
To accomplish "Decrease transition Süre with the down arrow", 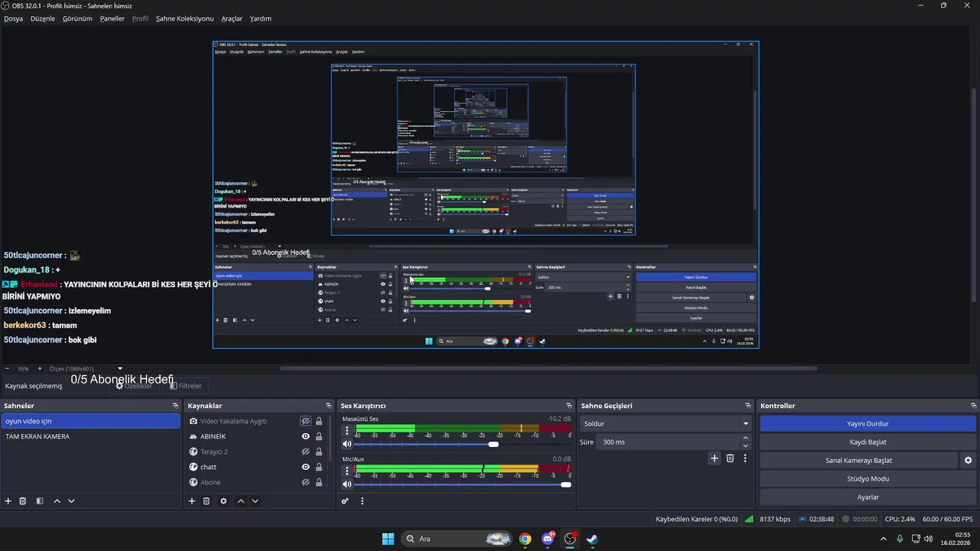I will coord(746,446).
